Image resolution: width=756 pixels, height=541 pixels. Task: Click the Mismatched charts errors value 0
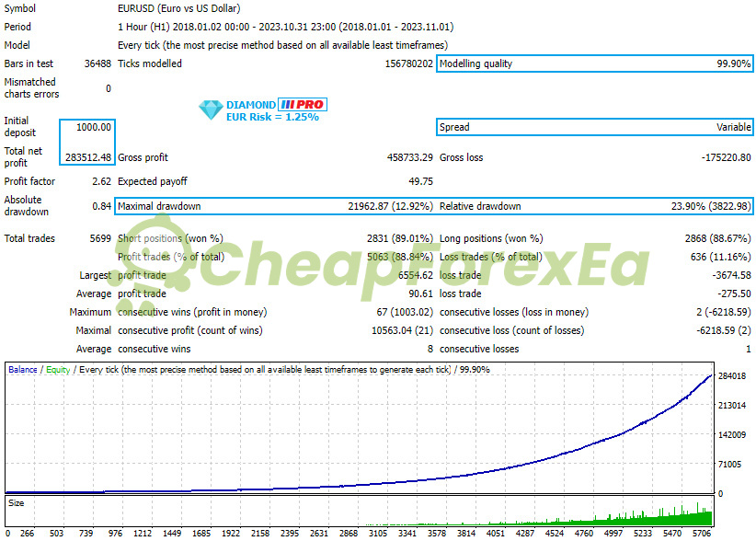[109, 88]
